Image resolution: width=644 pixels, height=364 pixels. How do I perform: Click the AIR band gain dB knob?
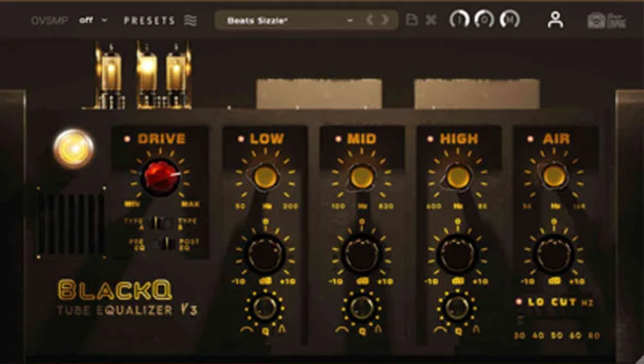[554, 254]
